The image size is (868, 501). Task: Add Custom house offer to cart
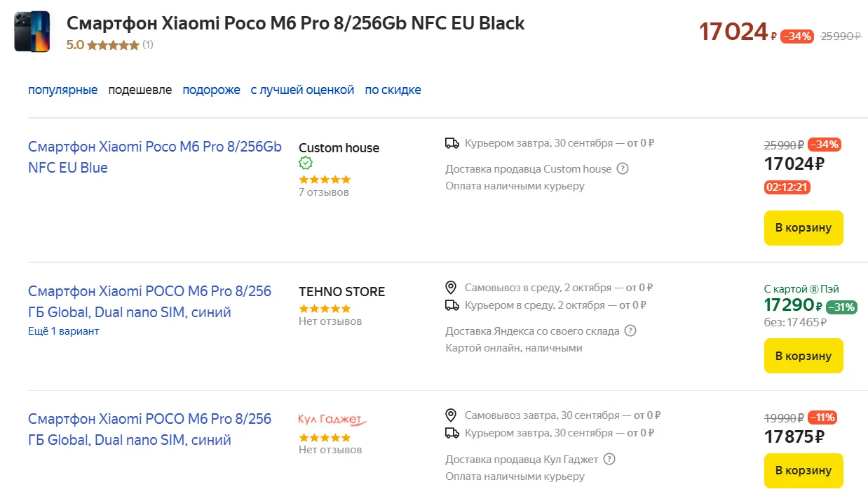click(x=803, y=227)
